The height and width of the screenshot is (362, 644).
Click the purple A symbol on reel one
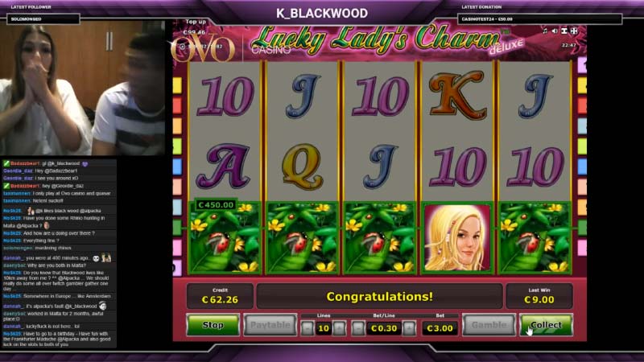coord(223,167)
